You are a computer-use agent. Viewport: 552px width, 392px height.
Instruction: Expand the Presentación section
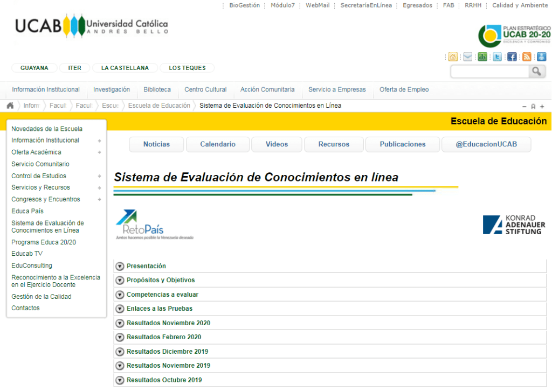tap(120, 266)
